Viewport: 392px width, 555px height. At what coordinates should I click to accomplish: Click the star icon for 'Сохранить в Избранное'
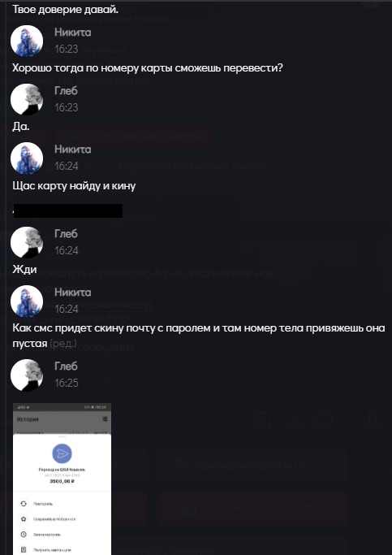tap(24, 519)
